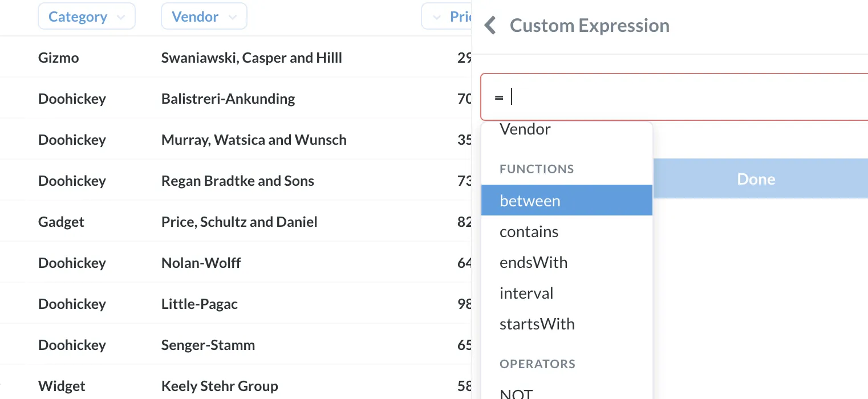The image size is (868, 399).
Task: Click Doohickey in the Murray, Watsica row
Action: [72, 140]
